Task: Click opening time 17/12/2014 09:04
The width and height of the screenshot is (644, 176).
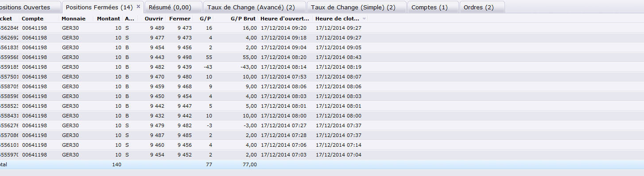Action: click(x=284, y=47)
